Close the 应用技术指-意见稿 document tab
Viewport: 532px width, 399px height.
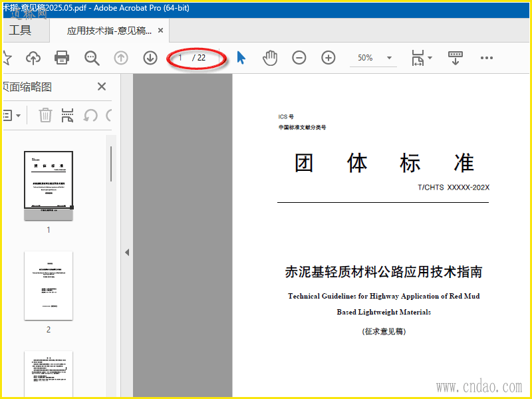pyautogui.click(x=160, y=31)
